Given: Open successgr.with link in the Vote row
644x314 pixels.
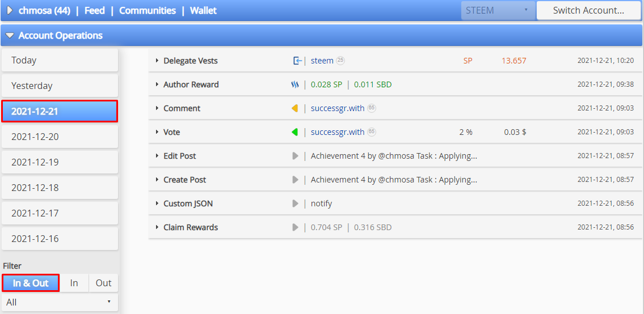Looking at the screenshot, I should pos(338,132).
